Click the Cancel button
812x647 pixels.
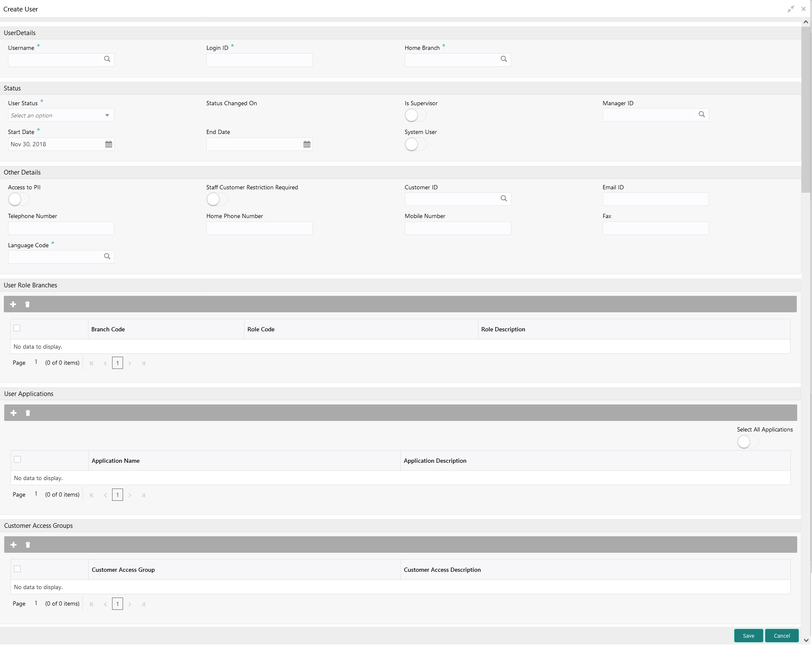(782, 636)
